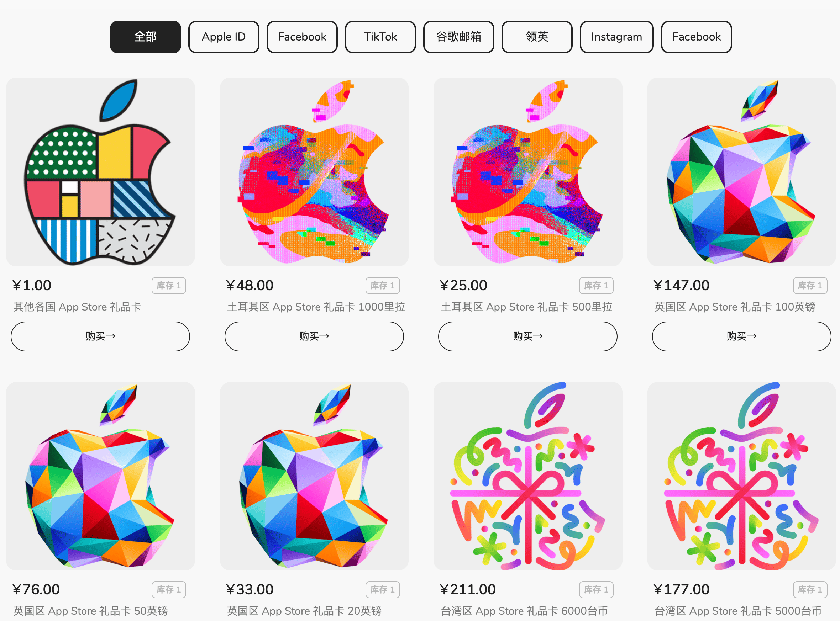Open the TikTok category tab
The height and width of the screenshot is (621, 840).
coord(380,37)
